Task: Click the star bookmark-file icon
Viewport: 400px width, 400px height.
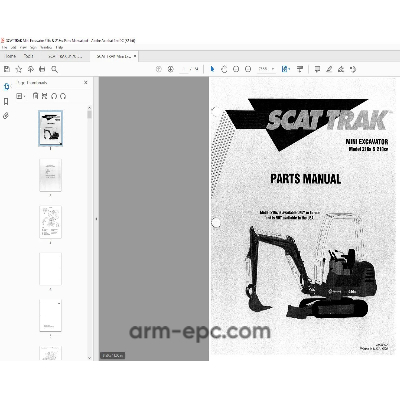Action: pyautogui.click(x=19, y=69)
